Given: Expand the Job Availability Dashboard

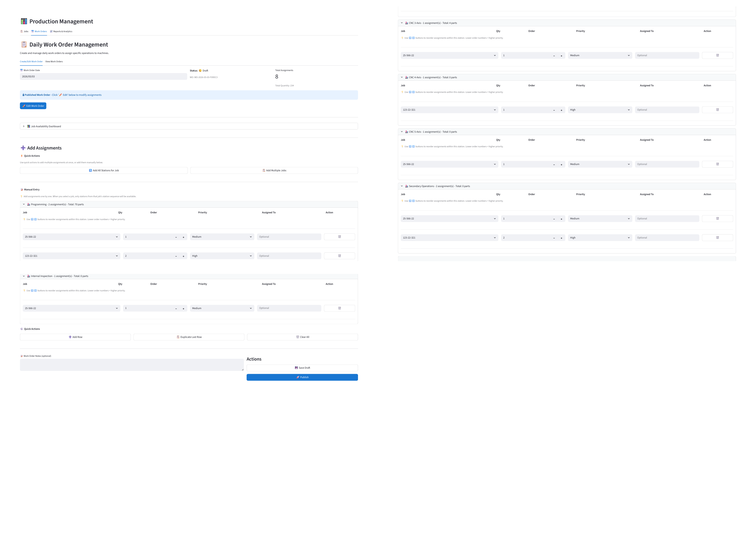Looking at the screenshot, I should [x=189, y=126].
